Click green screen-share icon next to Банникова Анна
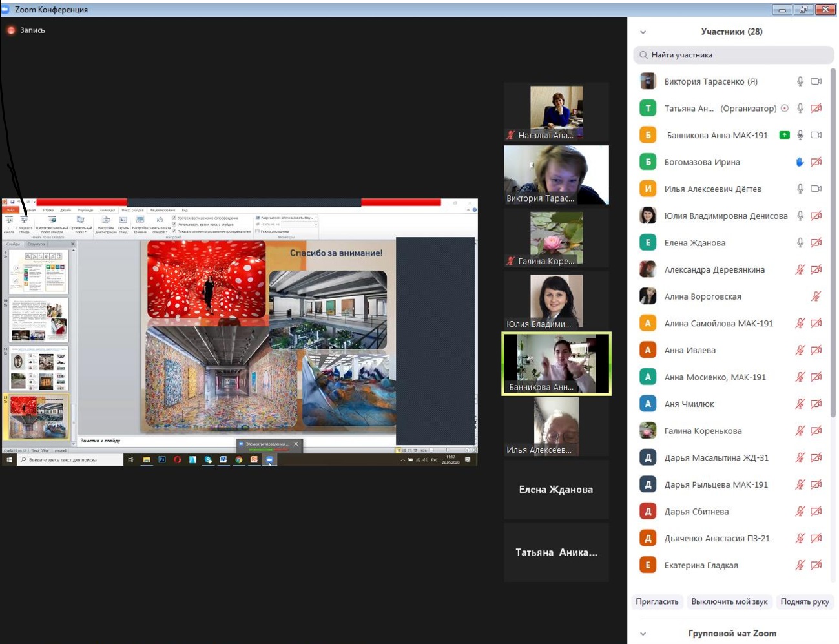Viewport: 839px width, 644px height. pos(784,135)
